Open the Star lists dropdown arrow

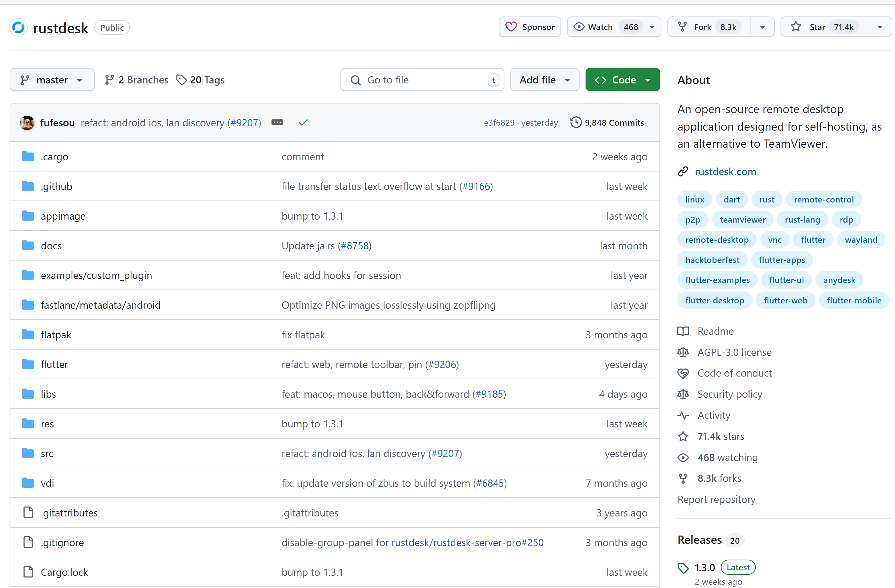click(x=879, y=27)
